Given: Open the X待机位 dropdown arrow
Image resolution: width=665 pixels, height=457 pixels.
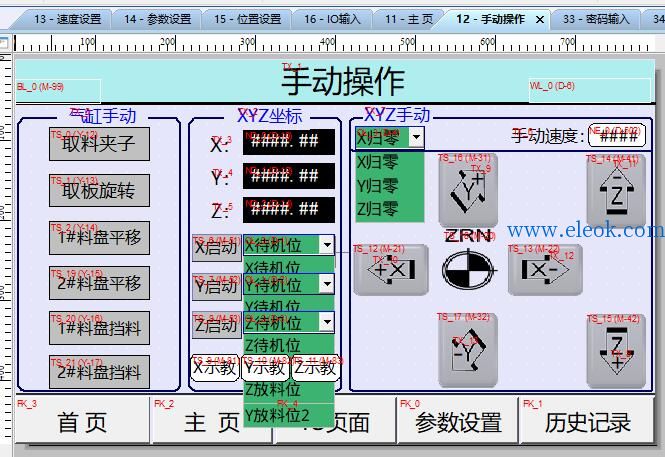Looking at the screenshot, I should (x=327, y=245).
